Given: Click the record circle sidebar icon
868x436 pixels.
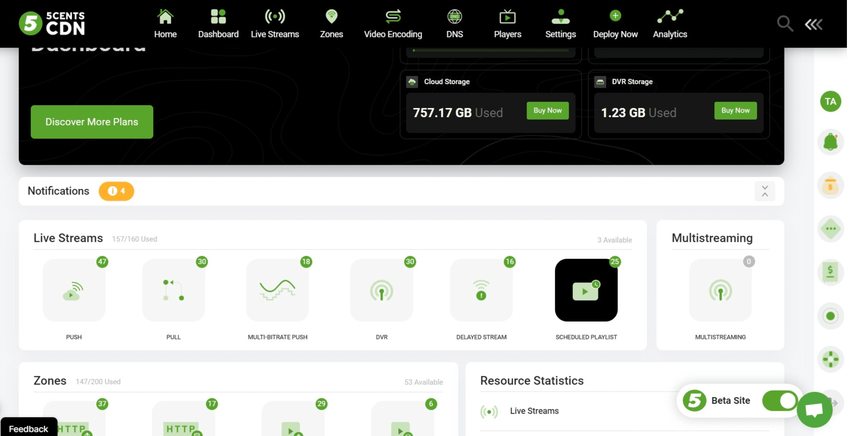Looking at the screenshot, I should click(x=831, y=316).
